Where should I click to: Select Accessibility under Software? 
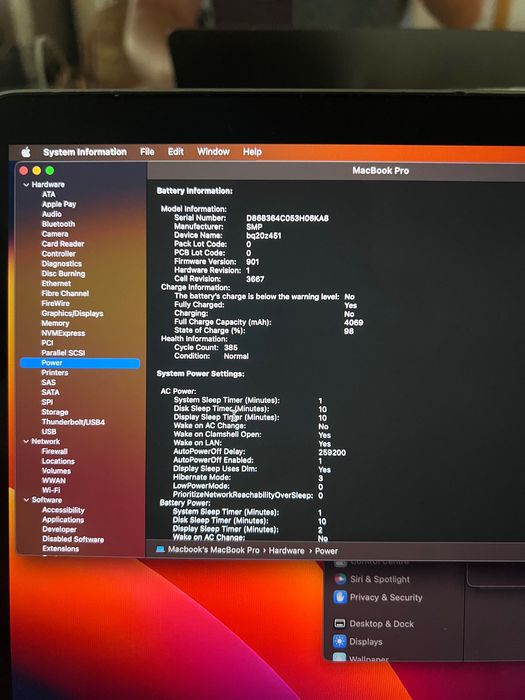pos(63,510)
